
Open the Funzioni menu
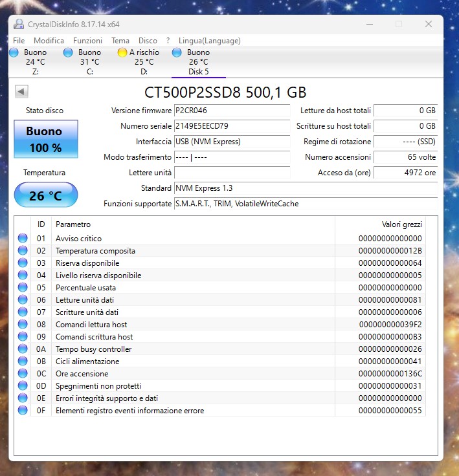coord(87,41)
